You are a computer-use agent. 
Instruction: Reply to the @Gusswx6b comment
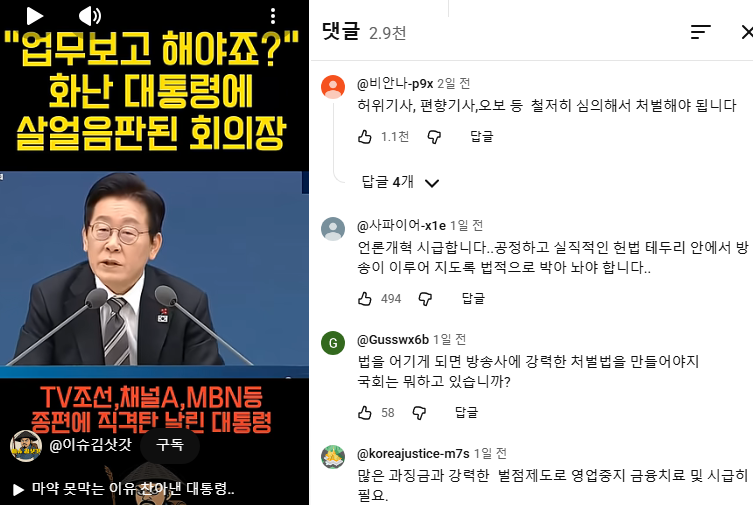tap(466, 412)
